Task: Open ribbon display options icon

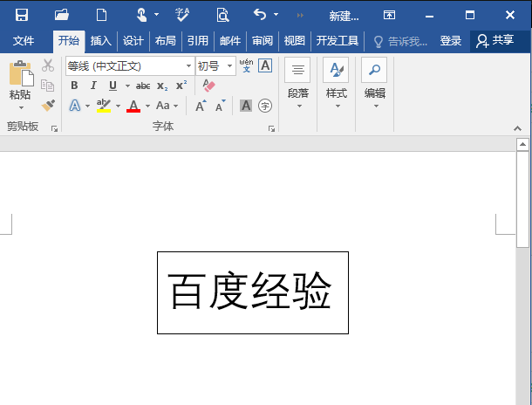Action: pyautogui.click(x=389, y=15)
